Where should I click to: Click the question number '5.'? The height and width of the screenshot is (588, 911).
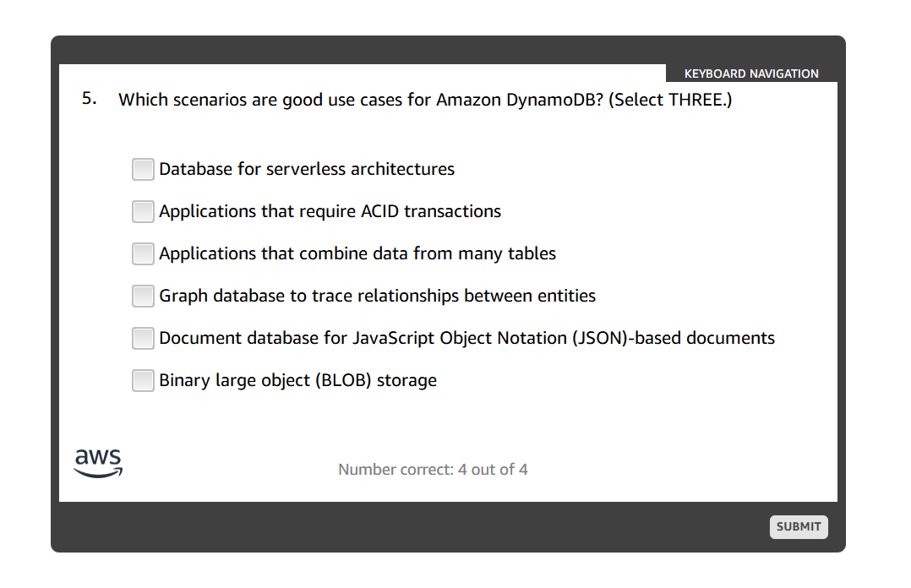click(x=87, y=99)
